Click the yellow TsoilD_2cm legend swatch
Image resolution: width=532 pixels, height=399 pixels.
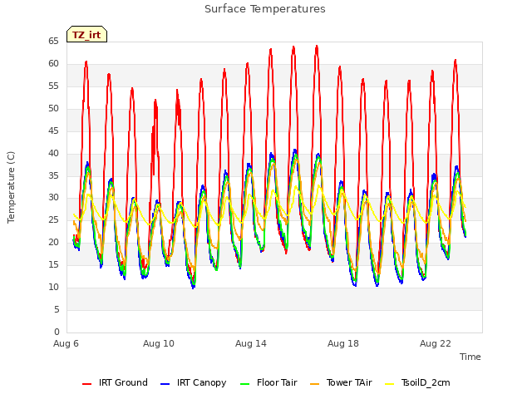[x=390, y=384]
